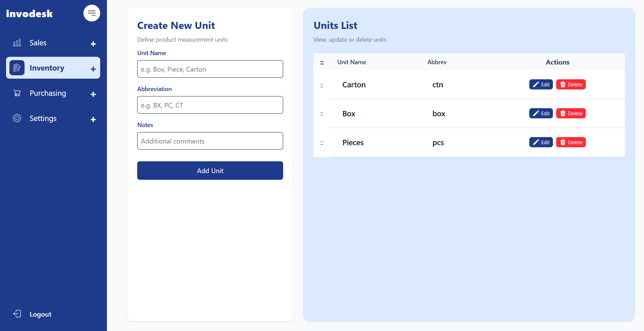644x331 pixels.
Task: Expand the Purchasing section
Action: point(93,94)
